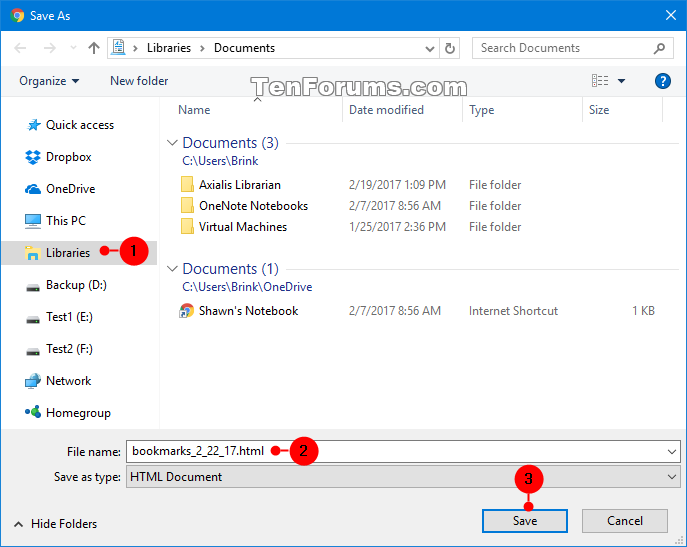Sort files by Name column

(194, 110)
